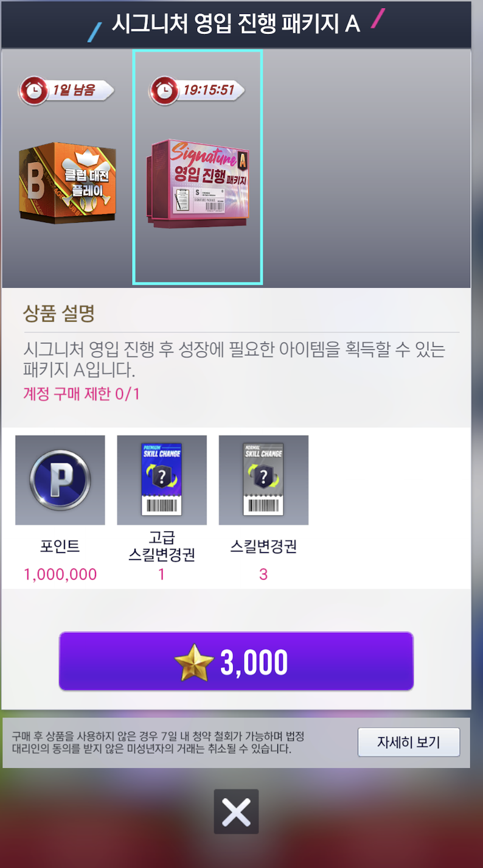Click the 시그니처 영입 진행 패키지 A title
Viewport: 483px width, 868px height.
(236, 23)
